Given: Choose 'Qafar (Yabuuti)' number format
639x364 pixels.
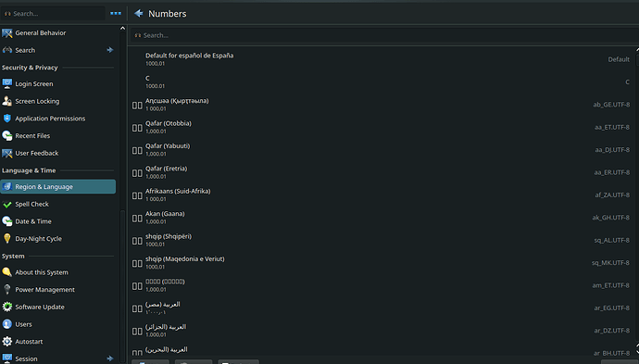Looking at the screenshot, I should click(x=382, y=150).
